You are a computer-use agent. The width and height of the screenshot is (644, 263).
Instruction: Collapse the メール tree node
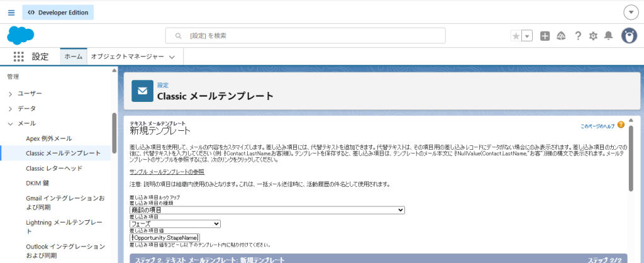[11, 123]
